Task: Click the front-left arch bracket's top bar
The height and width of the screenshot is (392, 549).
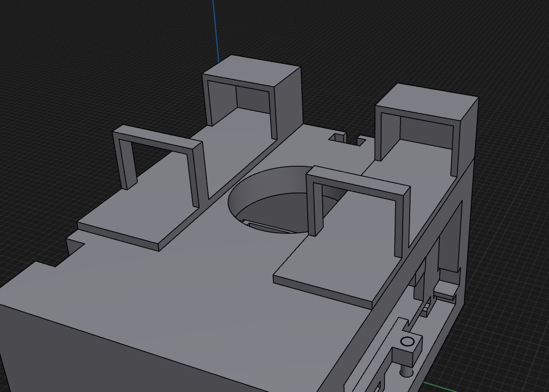Action: (x=159, y=138)
